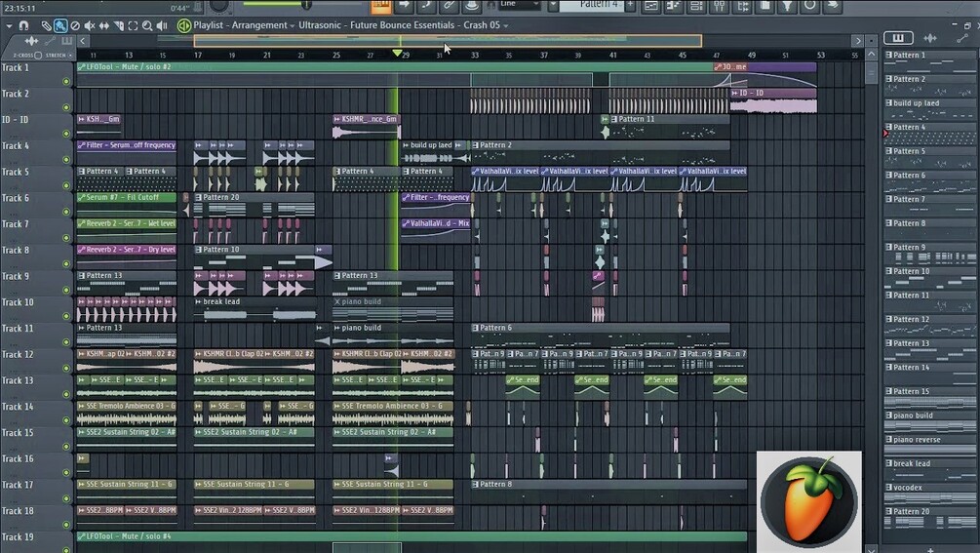Viewport: 980px width, 553px height.
Task: Open the Crash 05 clip selector dropdown
Action: (x=506, y=26)
